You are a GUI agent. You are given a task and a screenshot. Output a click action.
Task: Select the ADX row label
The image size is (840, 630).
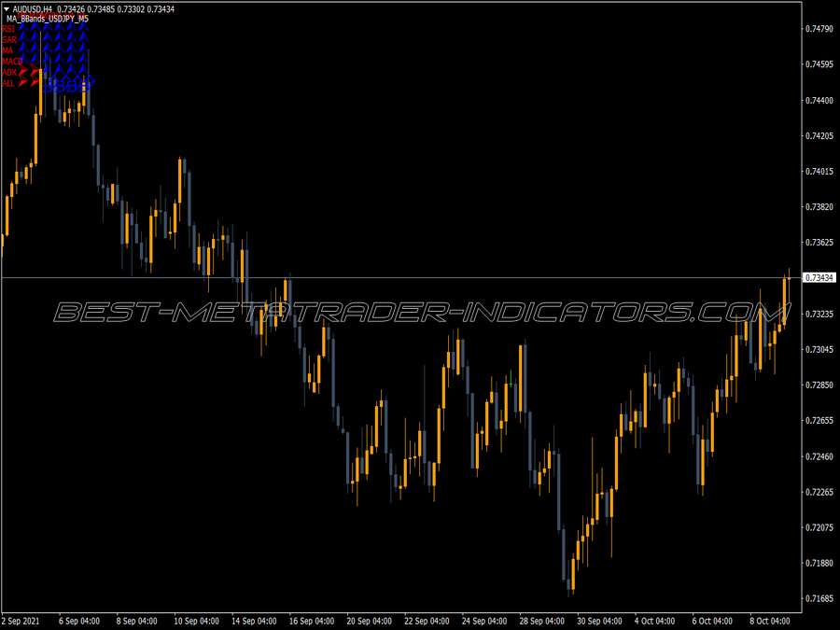point(9,72)
